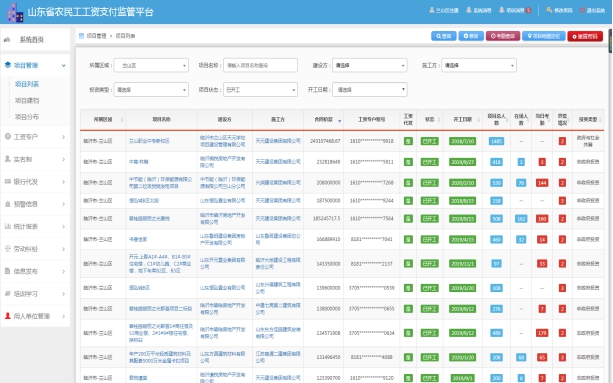Click the 统计报表 chart icon in sidebar
613x383 pixels.
coord(7,226)
